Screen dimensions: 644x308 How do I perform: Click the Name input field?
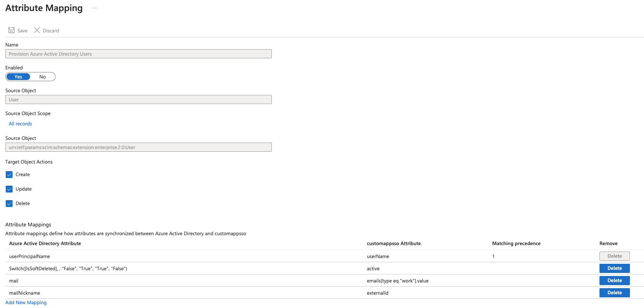(x=139, y=54)
